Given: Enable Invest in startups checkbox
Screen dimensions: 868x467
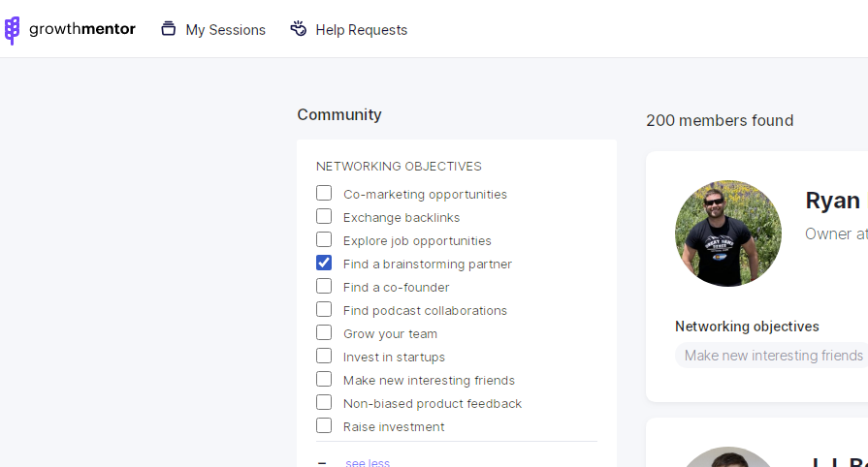Looking at the screenshot, I should pyautogui.click(x=324, y=356).
